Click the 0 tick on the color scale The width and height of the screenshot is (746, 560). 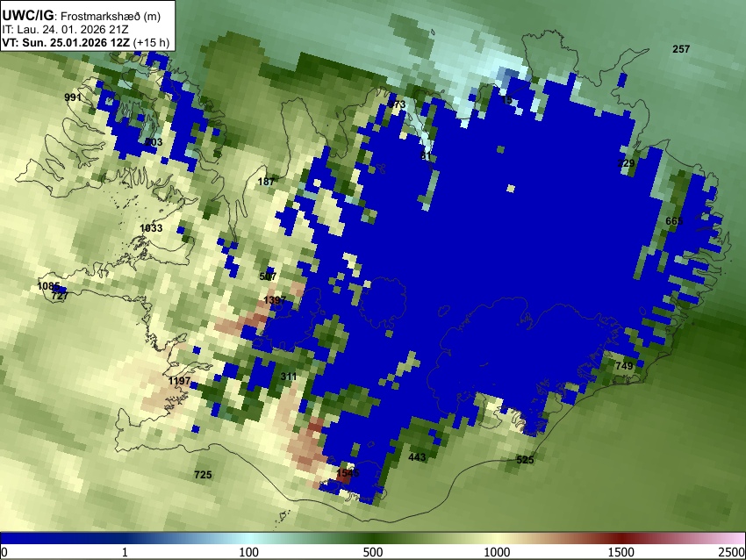pyautogui.click(x=4, y=552)
